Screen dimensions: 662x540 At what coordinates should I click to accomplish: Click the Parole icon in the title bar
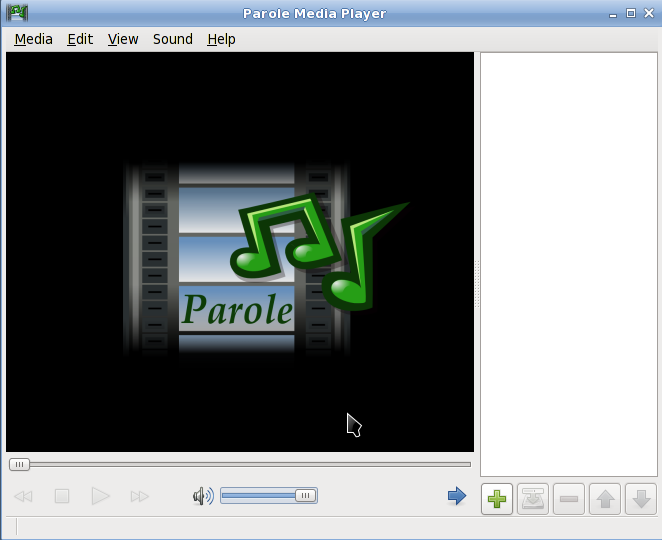17,13
